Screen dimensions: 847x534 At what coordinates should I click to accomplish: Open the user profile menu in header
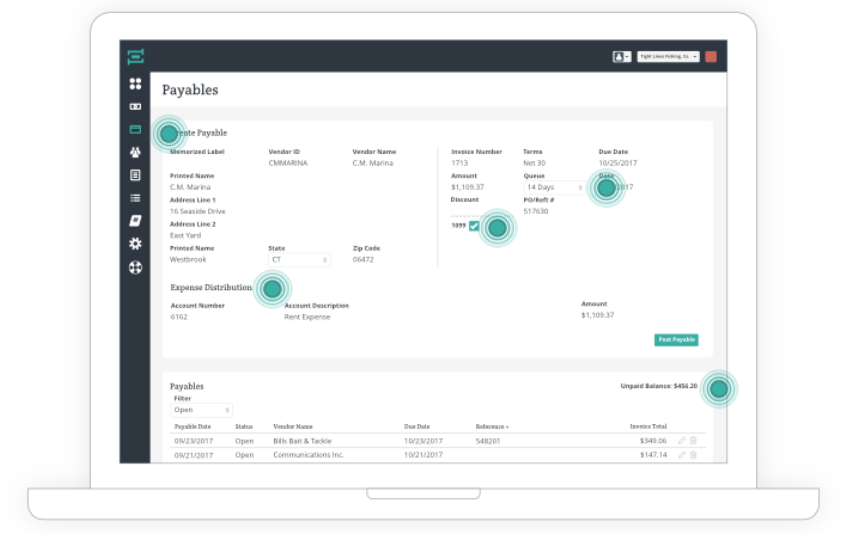(x=621, y=57)
